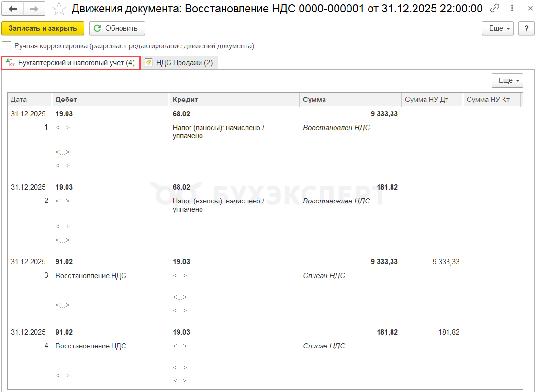Screen dimensions: 537x392
Task: Open help with the question mark button
Action: point(526,28)
